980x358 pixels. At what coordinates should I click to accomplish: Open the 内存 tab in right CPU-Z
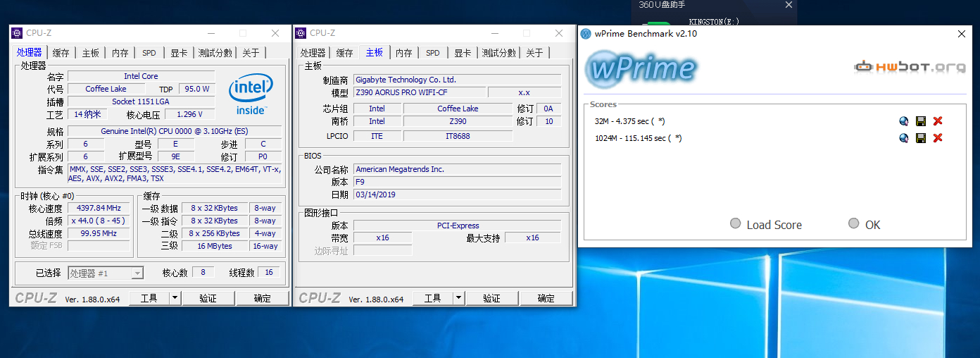click(x=403, y=53)
